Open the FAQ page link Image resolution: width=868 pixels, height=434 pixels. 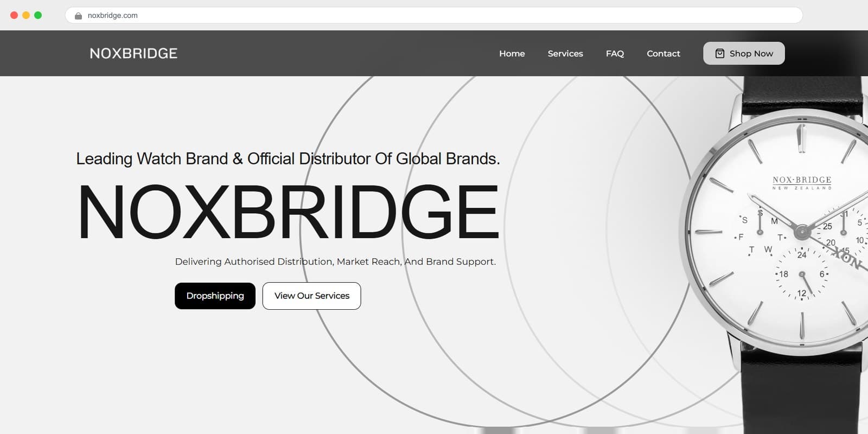point(615,53)
